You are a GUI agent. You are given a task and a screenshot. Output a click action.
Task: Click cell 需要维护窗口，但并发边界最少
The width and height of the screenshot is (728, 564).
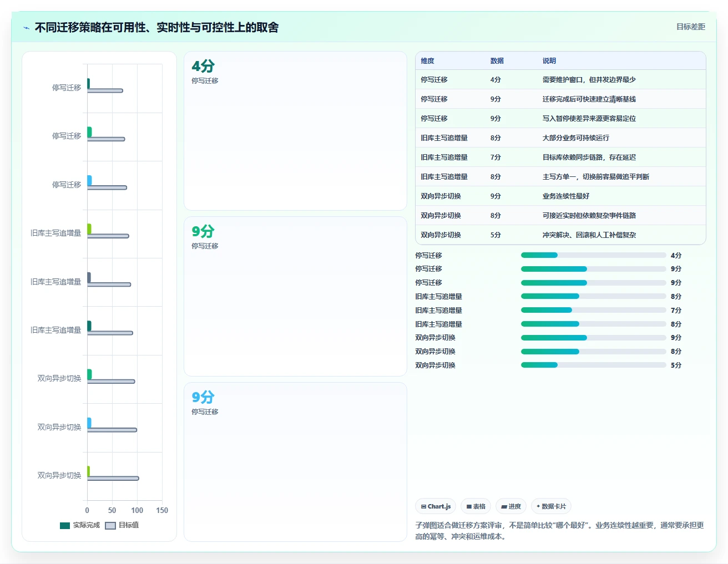(x=589, y=80)
